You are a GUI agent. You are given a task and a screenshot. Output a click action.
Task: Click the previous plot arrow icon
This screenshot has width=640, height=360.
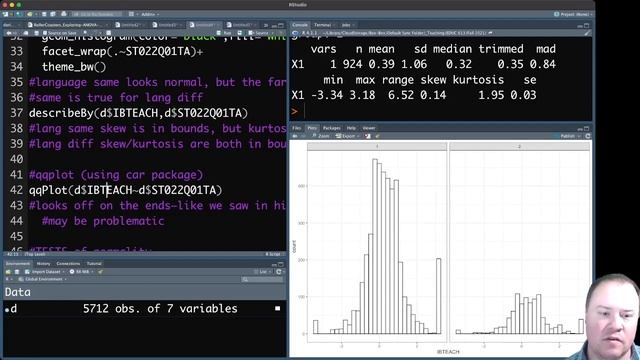[x=295, y=136]
